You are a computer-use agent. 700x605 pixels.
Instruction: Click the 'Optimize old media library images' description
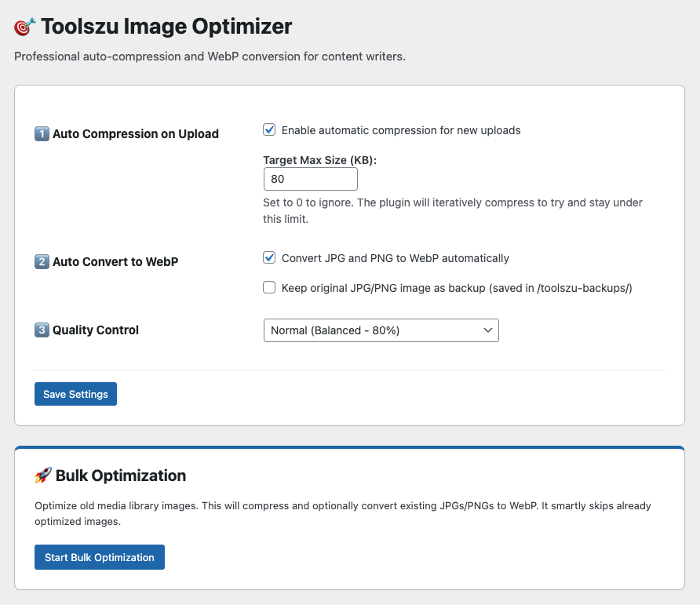342,513
